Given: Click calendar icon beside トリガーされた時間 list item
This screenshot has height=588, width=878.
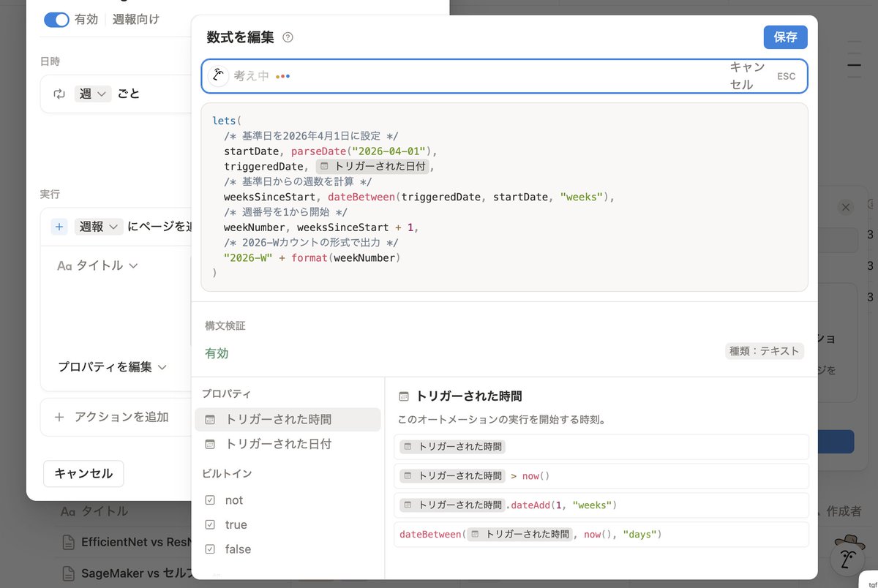Looking at the screenshot, I should tap(210, 420).
